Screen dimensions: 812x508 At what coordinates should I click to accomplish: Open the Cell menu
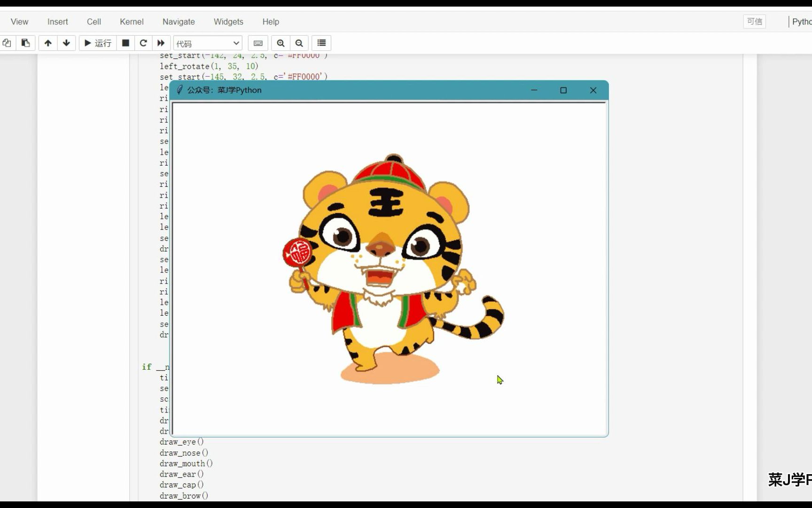[94, 22]
